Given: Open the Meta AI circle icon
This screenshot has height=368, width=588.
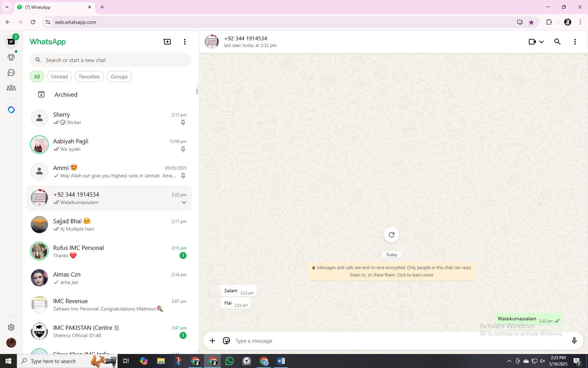Looking at the screenshot, I should [11, 110].
